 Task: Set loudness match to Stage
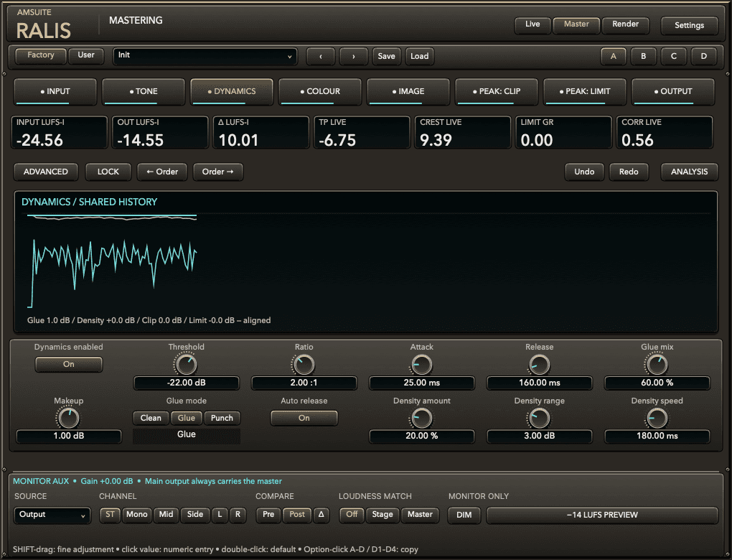(383, 514)
